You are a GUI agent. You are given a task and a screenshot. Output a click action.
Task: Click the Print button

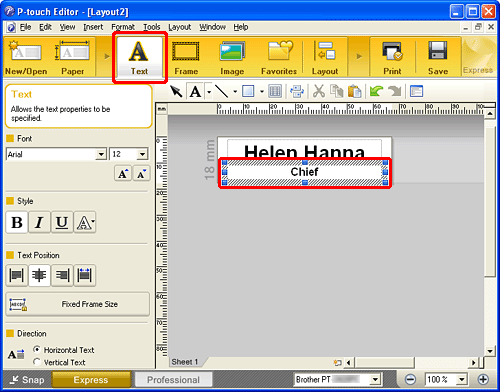392,57
